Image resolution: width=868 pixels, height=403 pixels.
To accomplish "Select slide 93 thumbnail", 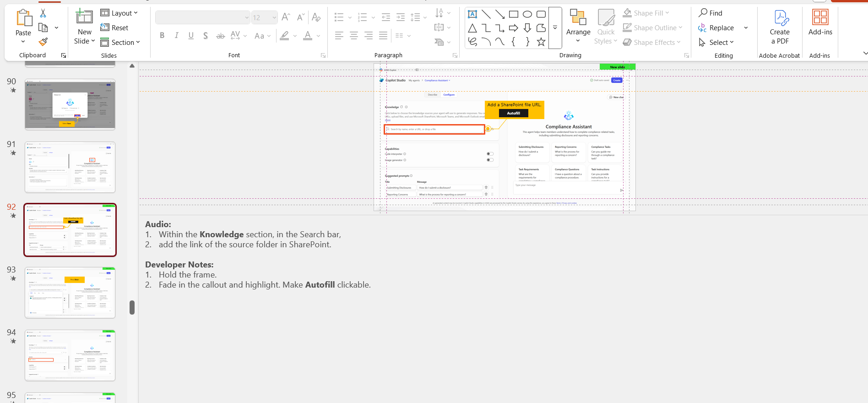I will (x=70, y=293).
